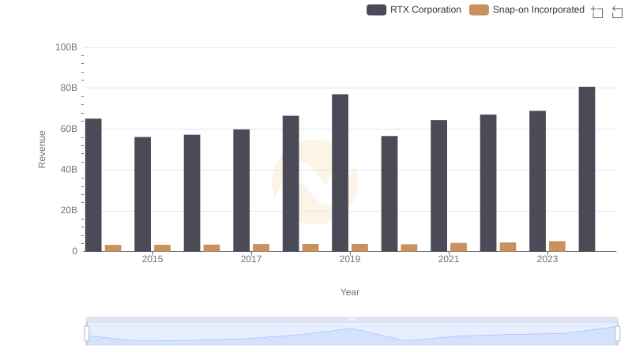Click the tan Snap-on Incorporated legend swatch

pyautogui.click(x=479, y=9)
